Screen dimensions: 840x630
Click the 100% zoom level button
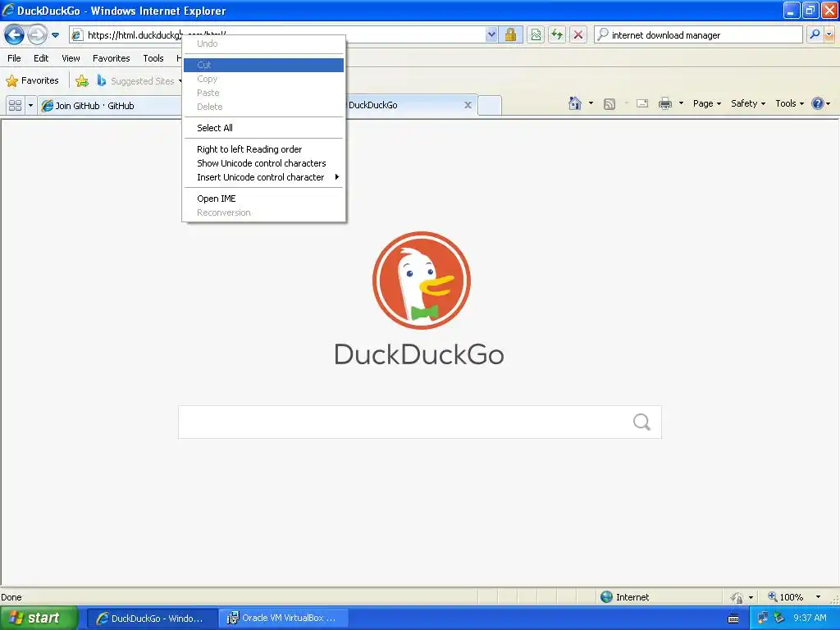click(x=786, y=597)
